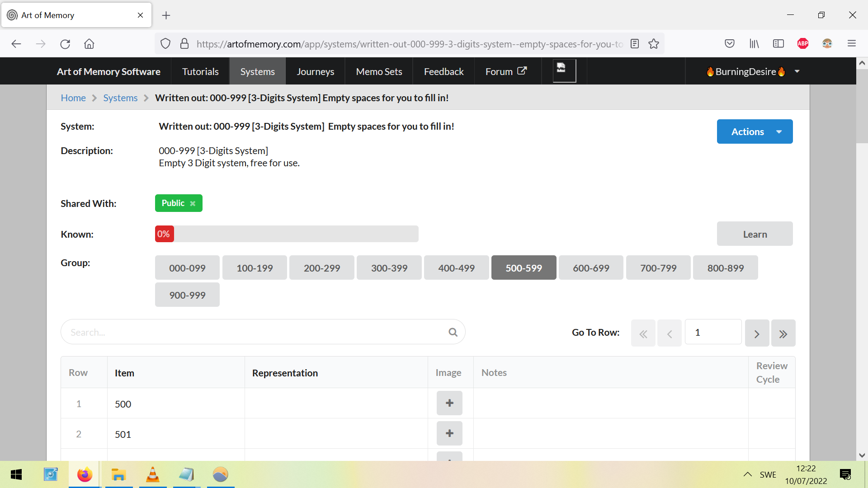Open BurningDesire user menu
This screenshot has height=488, width=868.
coord(753,71)
